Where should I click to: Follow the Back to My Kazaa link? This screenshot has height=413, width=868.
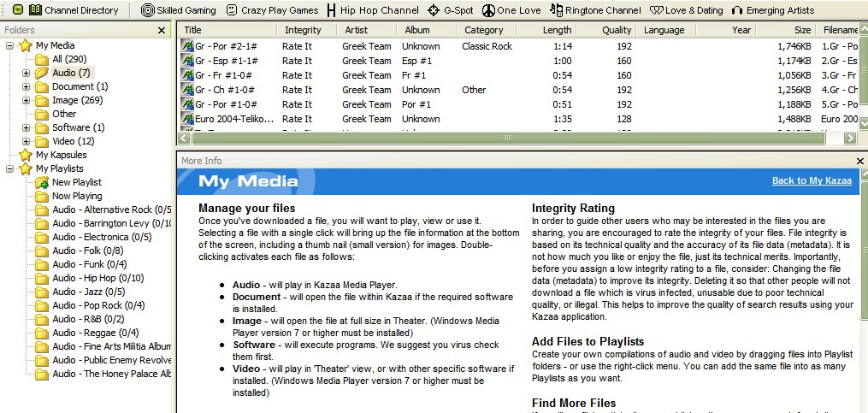pyautogui.click(x=812, y=180)
